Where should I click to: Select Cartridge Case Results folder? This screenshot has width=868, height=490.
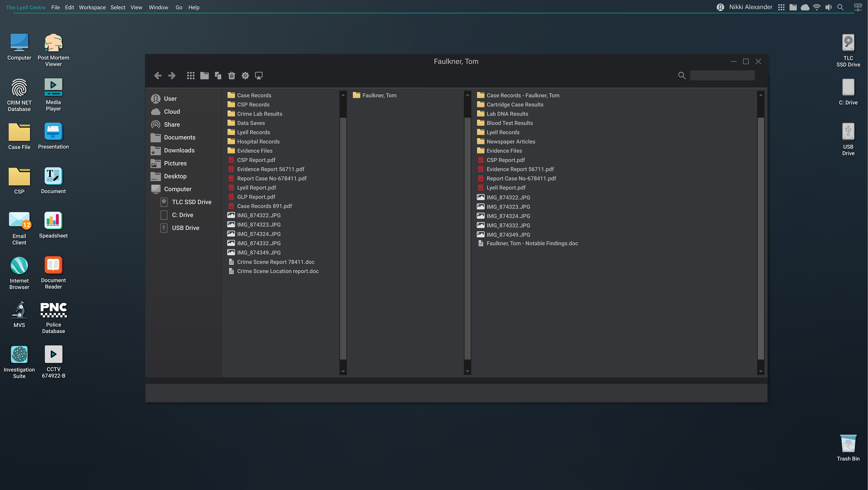point(510,105)
